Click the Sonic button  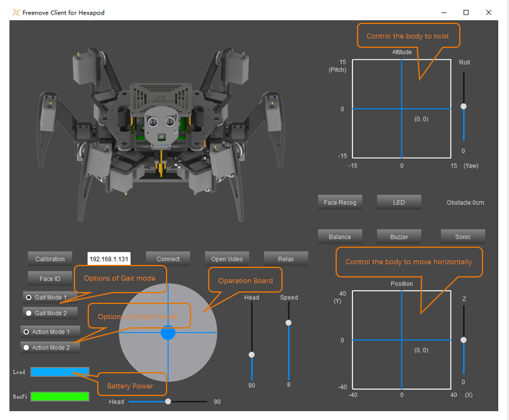click(x=463, y=236)
